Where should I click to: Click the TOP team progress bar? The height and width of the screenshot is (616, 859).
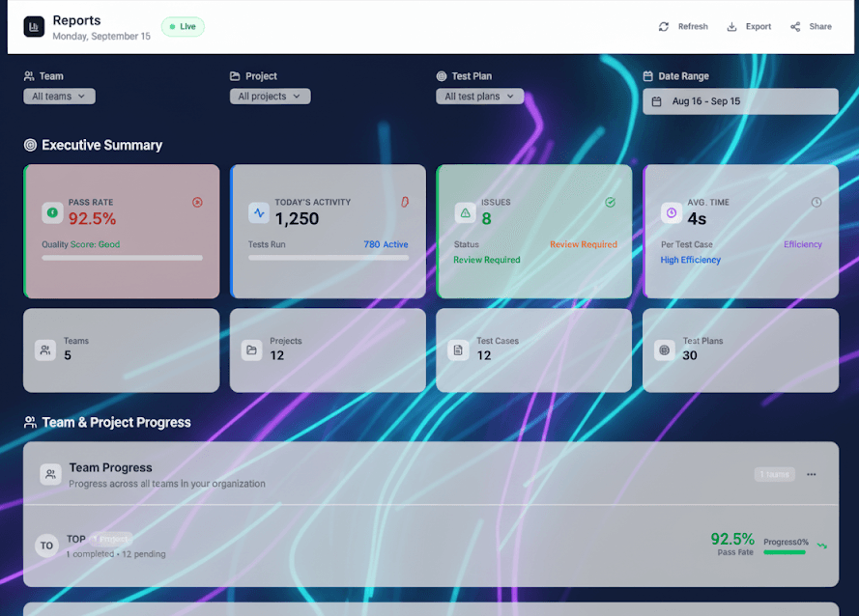click(x=785, y=551)
